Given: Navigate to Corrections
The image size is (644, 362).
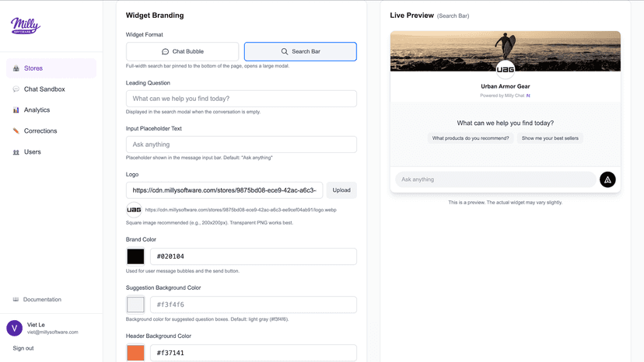Looking at the screenshot, I should (x=51, y=131).
